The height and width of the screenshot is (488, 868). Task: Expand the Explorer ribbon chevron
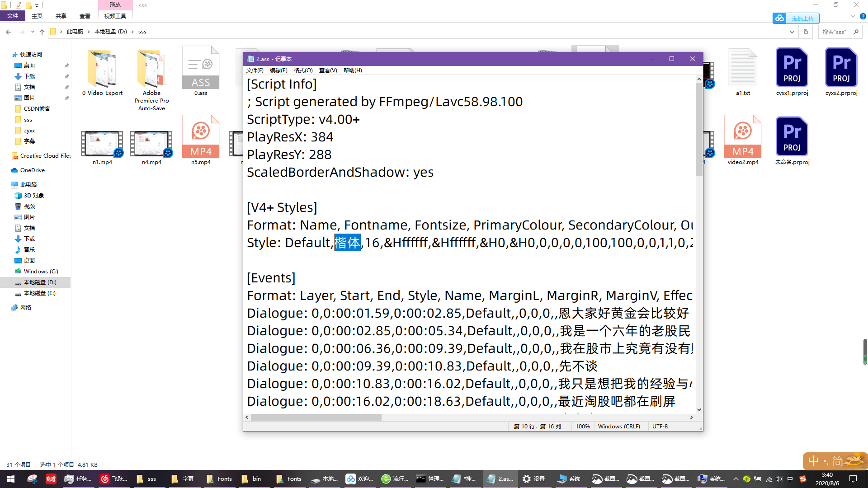tap(853, 16)
